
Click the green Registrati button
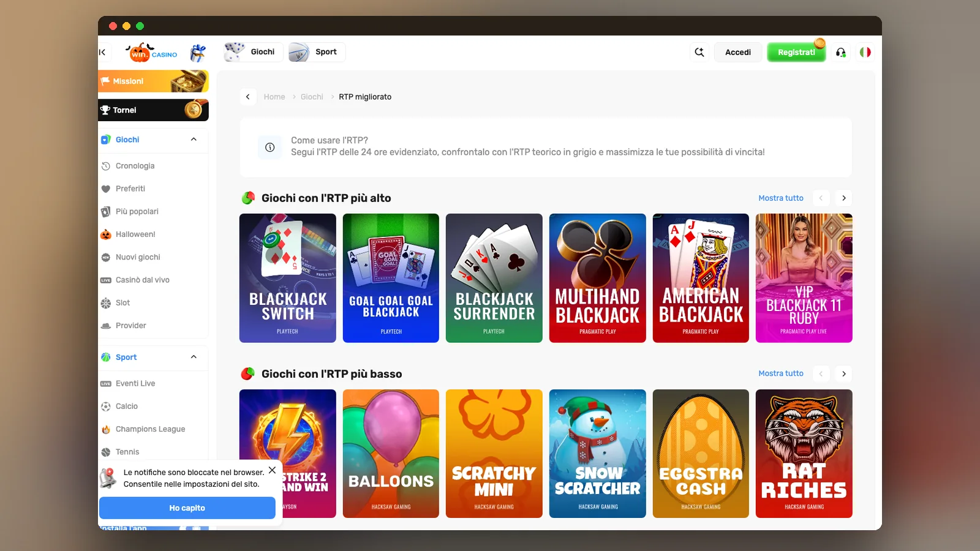point(796,52)
